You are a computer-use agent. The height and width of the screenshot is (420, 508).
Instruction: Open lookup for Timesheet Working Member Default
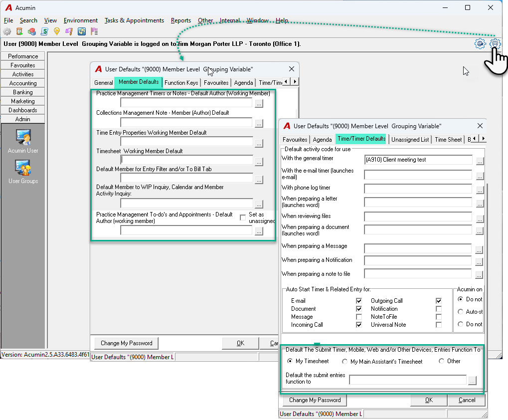point(259,162)
